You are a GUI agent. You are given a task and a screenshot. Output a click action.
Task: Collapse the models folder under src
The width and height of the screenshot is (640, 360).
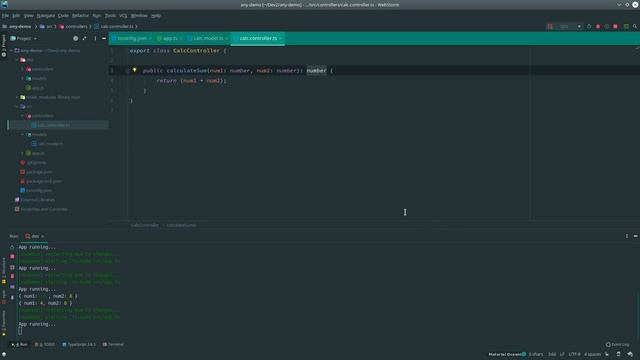point(22,134)
